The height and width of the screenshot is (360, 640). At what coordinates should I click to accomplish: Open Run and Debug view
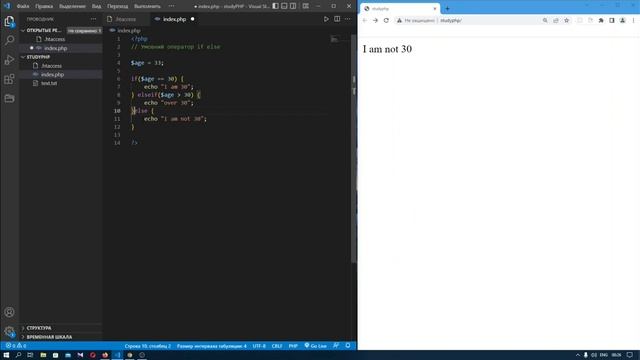9,60
